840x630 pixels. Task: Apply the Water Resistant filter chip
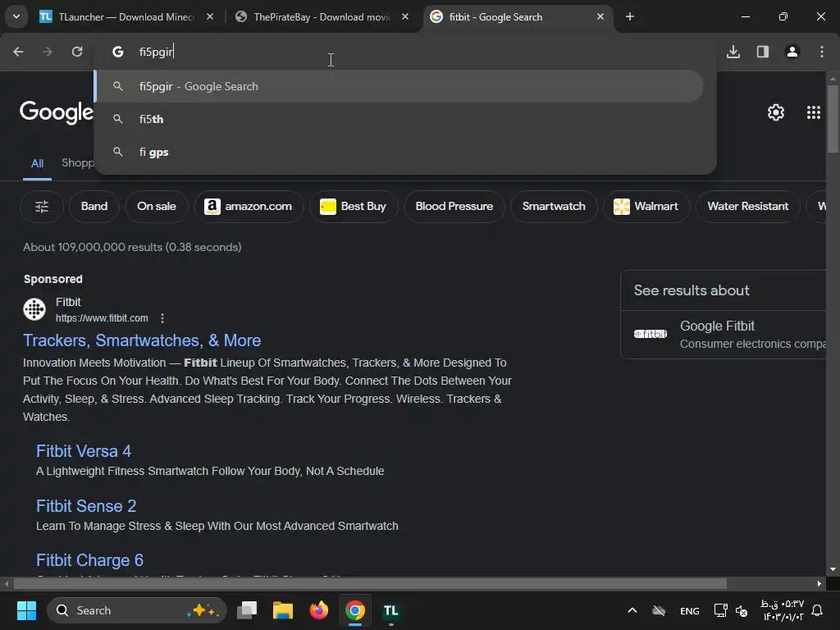748,206
